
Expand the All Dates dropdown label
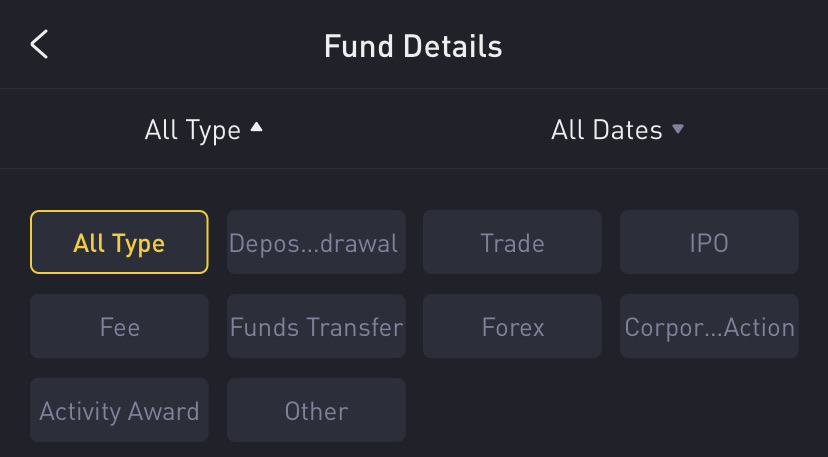click(606, 130)
